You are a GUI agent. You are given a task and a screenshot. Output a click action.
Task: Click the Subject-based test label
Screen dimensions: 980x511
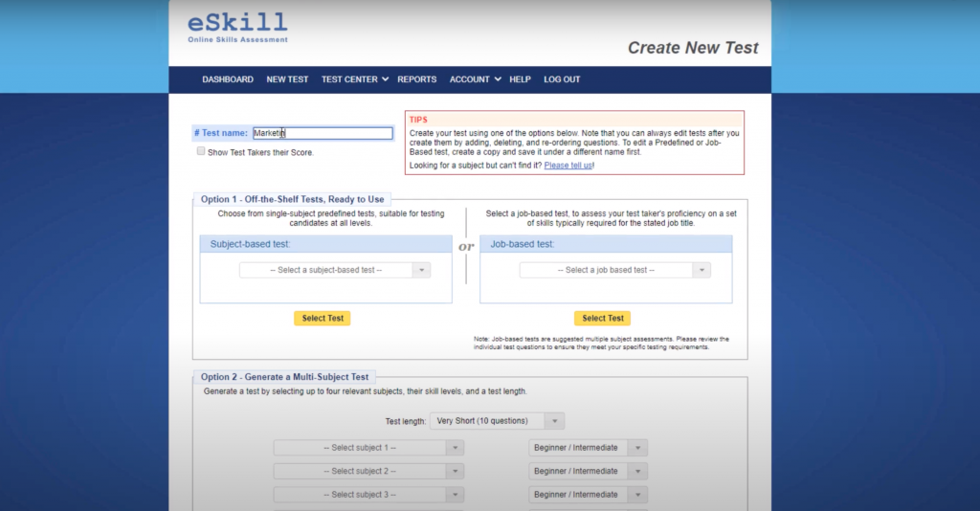pyautogui.click(x=250, y=244)
